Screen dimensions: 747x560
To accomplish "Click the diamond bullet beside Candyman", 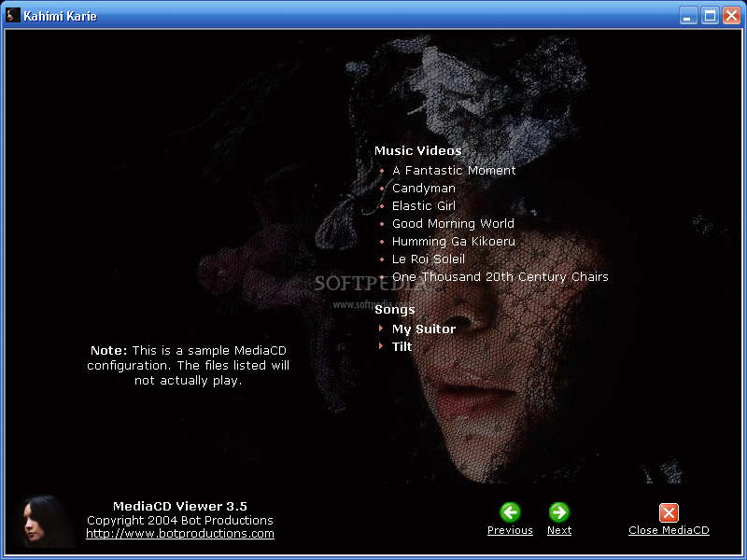I will point(382,189).
